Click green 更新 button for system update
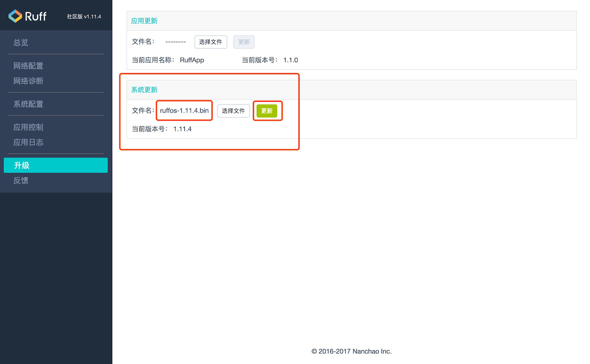Image resolution: width=590 pixels, height=364 pixels. pyautogui.click(x=267, y=111)
